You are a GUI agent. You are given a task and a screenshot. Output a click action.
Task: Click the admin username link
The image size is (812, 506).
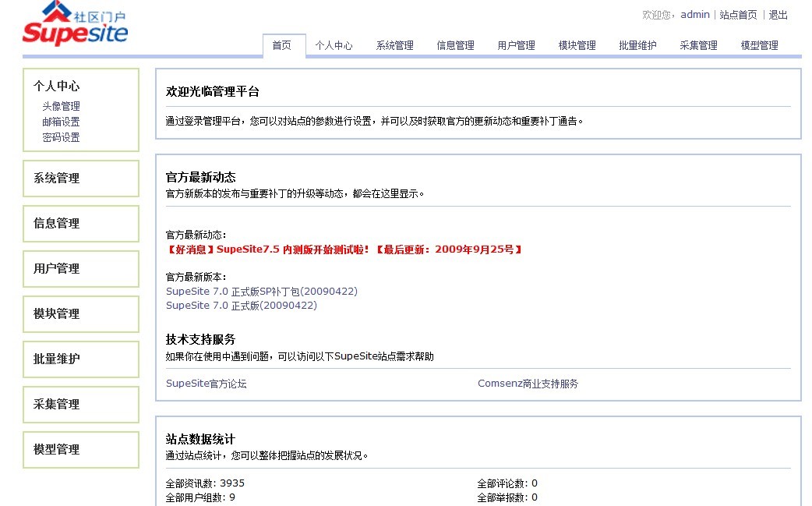695,15
